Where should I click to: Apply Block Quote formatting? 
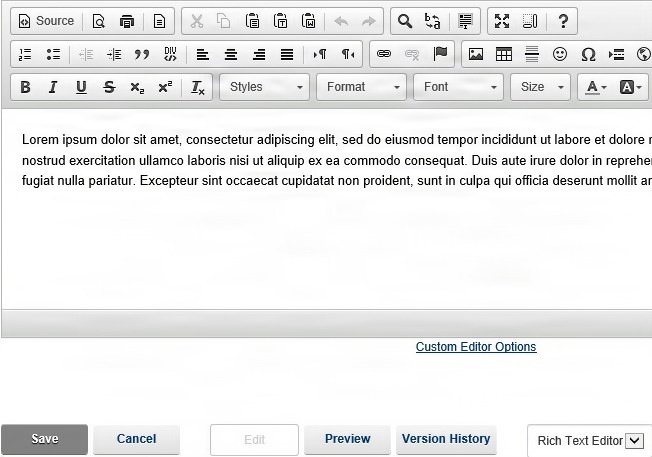pos(142,54)
